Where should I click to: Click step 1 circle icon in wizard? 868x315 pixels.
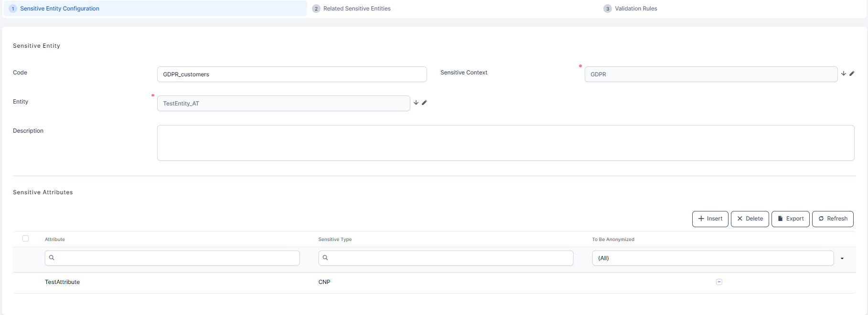13,9
